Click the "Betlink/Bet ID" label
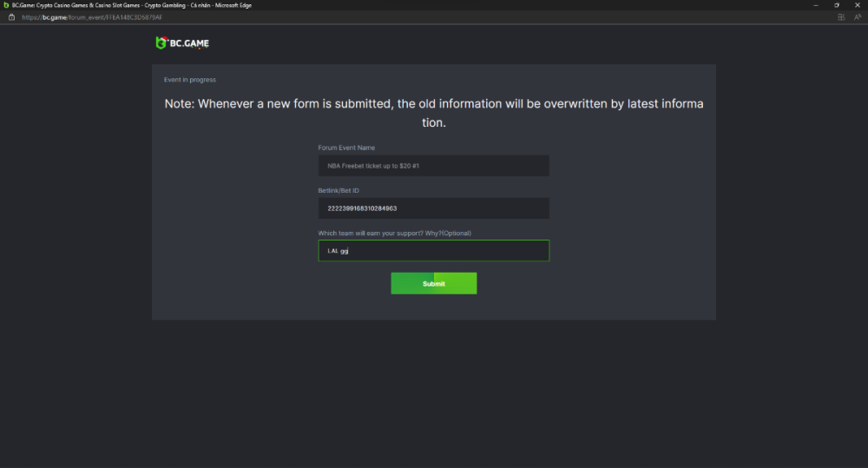 pos(339,190)
